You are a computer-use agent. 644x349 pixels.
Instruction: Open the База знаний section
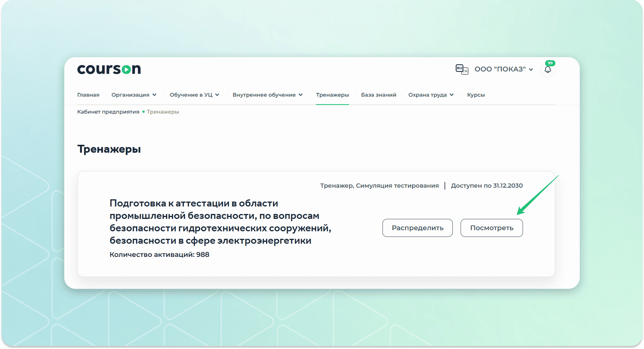click(x=378, y=95)
